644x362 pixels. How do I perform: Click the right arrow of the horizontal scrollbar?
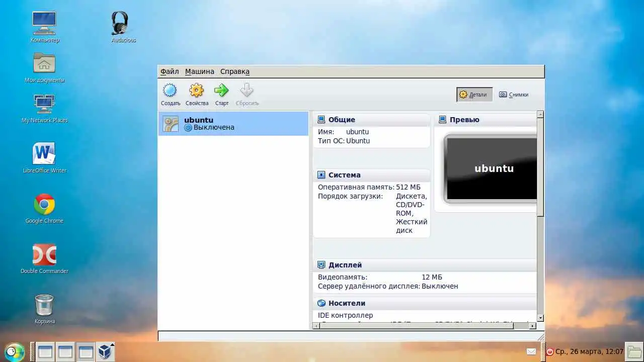pyautogui.click(x=533, y=326)
